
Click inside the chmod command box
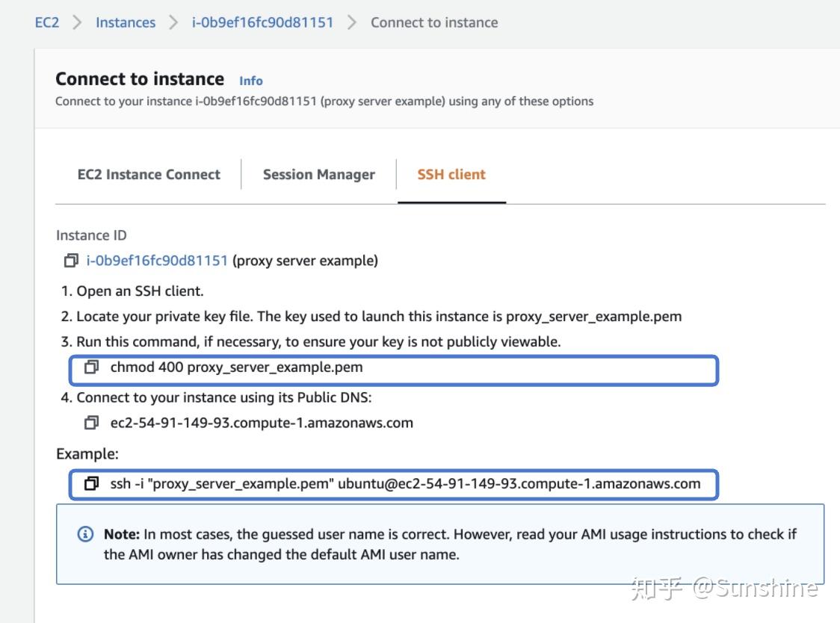pos(299,367)
